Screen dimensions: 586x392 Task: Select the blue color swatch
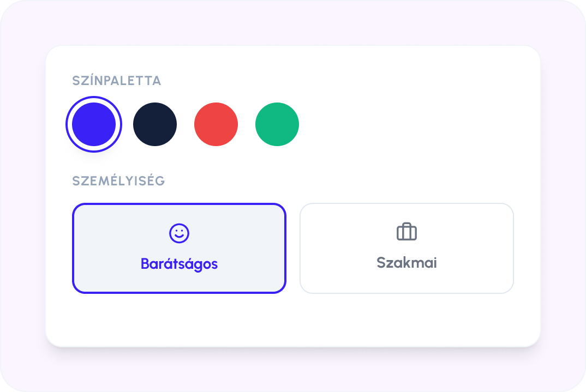pos(94,124)
